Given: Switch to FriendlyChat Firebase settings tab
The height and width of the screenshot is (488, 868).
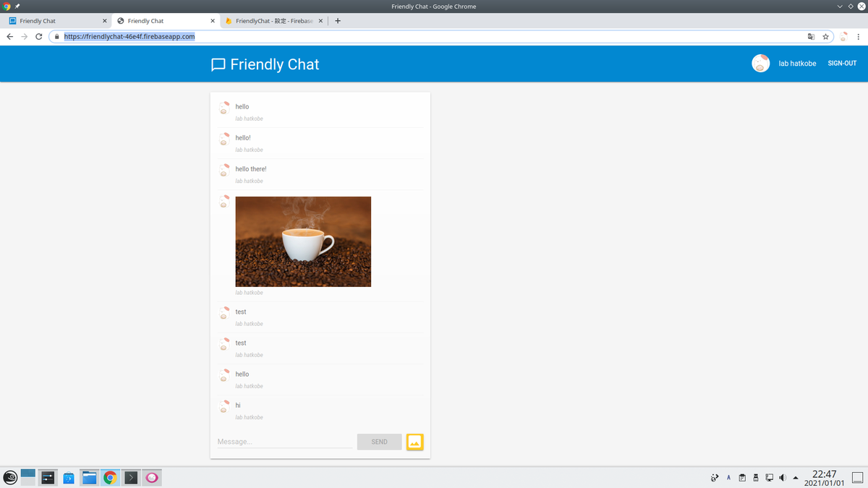Looking at the screenshot, I should click(x=275, y=21).
